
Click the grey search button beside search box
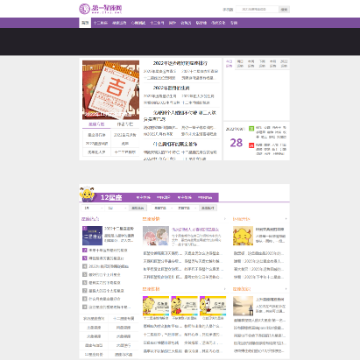coord(284,9)
